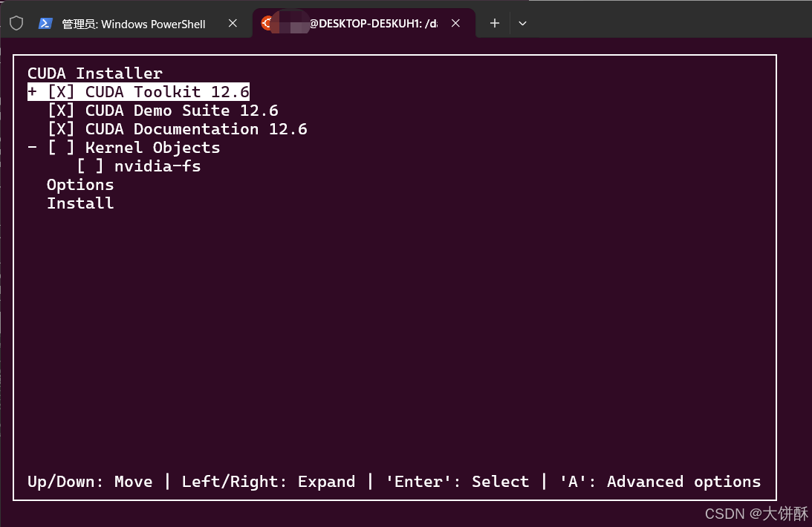The height and width of the screenshot is (527, 812).
Task: Uncheck the CUDA Demo Suite 12.6 checkbox
Action: tap(61, 111)
